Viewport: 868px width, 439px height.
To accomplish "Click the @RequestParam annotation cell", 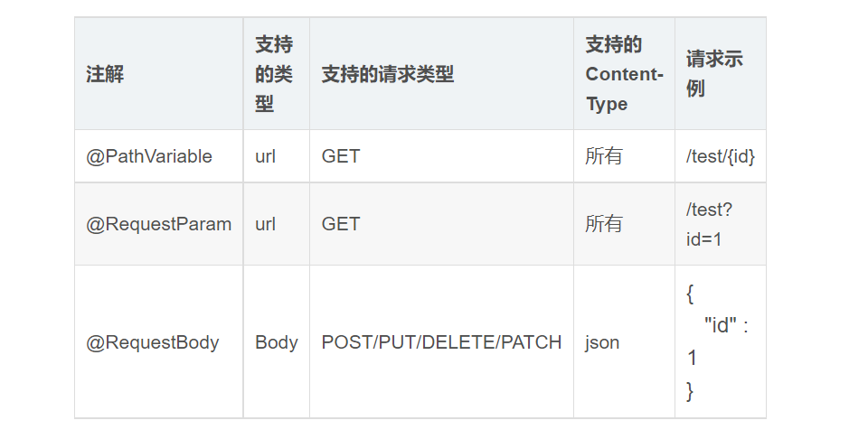I will point(158,224).
